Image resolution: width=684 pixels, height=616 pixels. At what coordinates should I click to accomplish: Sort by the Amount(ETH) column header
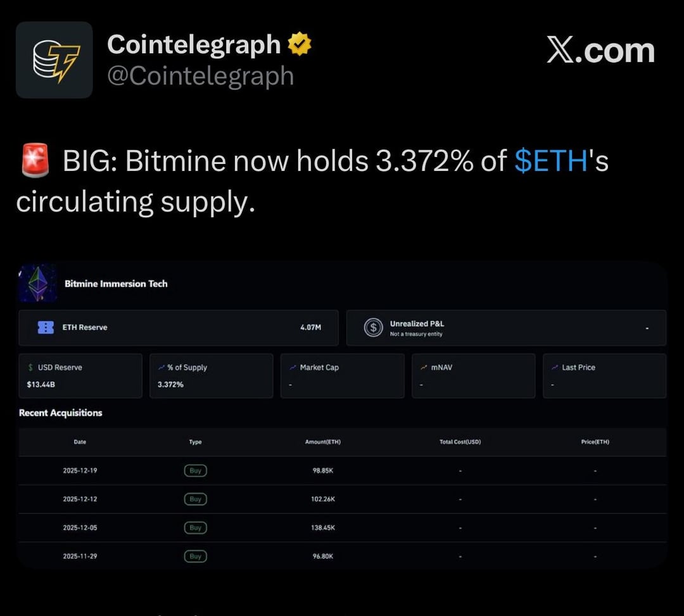(x=323, y=442)
